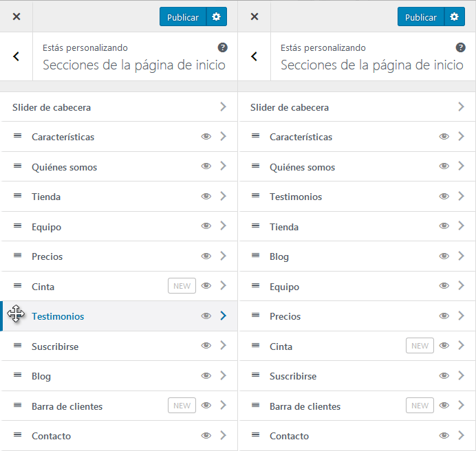Click the Publicar button in the right panel
476x451 pixels.
[421, 17]
